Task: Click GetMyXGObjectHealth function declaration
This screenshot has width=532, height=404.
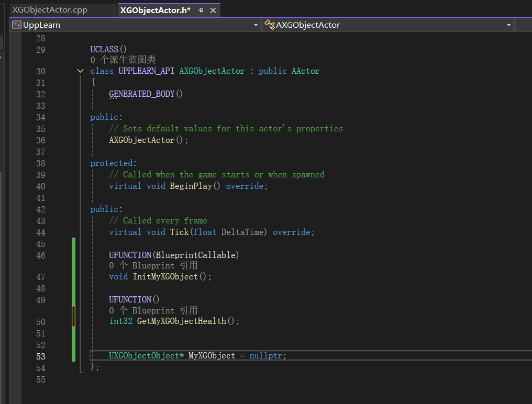Action: 182,321
